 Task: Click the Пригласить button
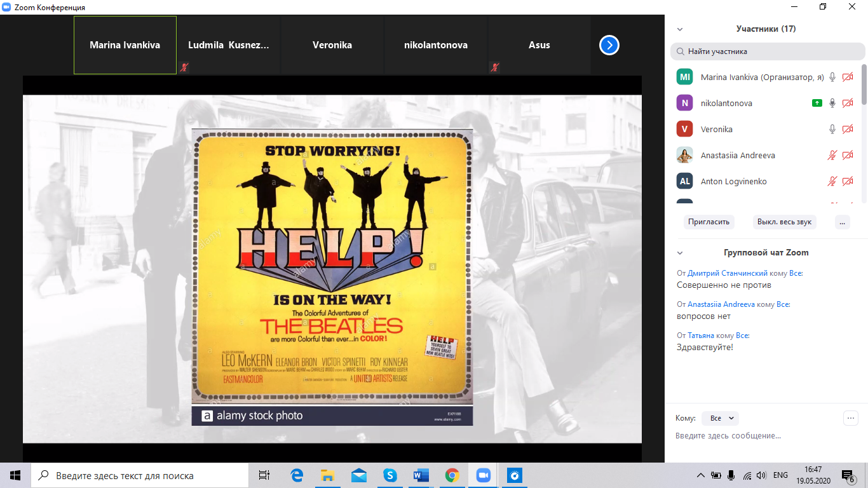tap(710, 222)
